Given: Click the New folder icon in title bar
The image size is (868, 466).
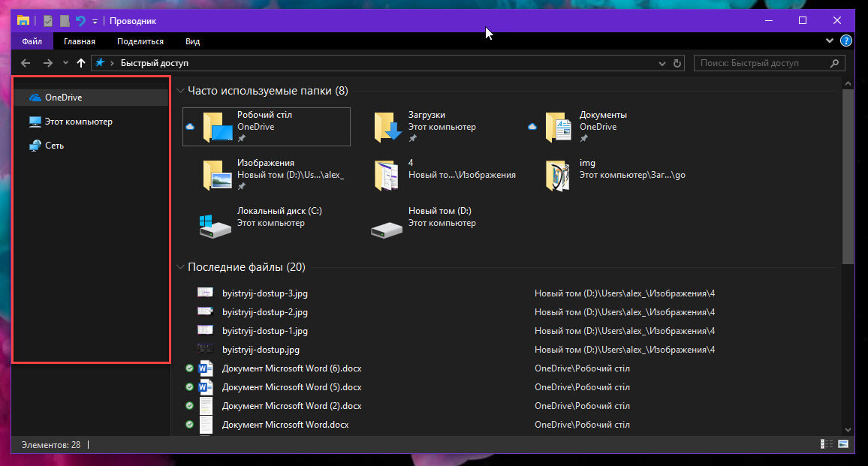Looking at the screenshot, I should [x=65, y=21].
